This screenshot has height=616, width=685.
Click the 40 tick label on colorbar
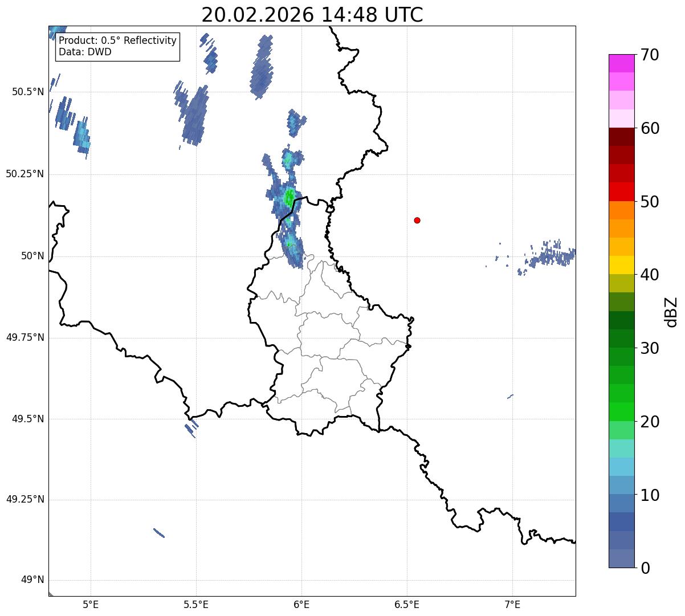click(x=650, y=275)
